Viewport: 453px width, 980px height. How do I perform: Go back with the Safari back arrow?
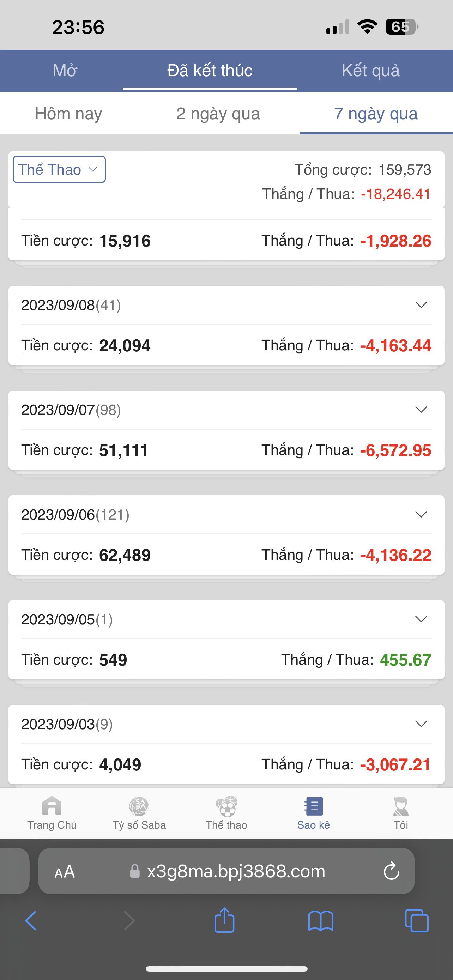31,921
